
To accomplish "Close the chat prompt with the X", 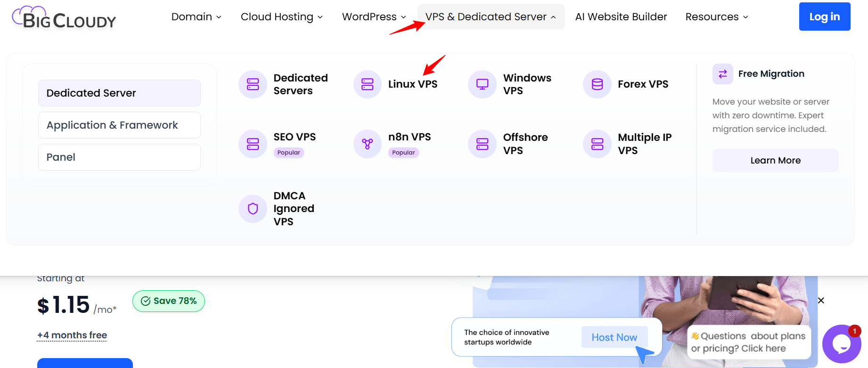I will pyautogui.click(x=821, y=301).
